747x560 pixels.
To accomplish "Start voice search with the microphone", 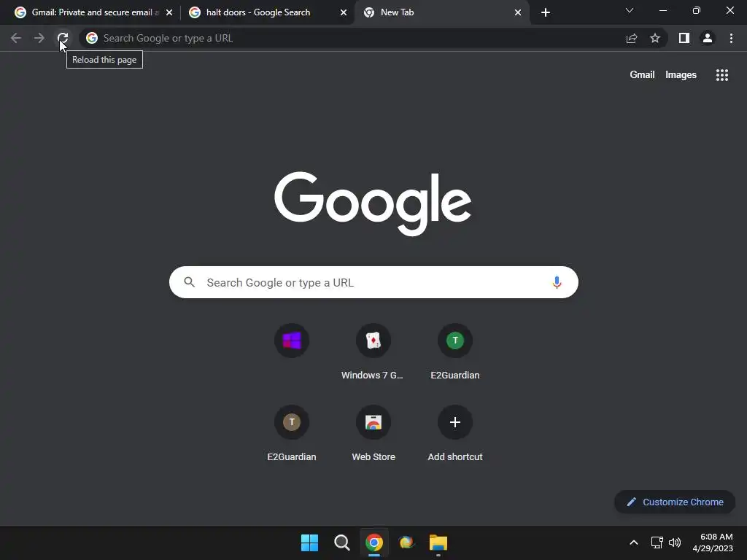I will click(557, 282).
